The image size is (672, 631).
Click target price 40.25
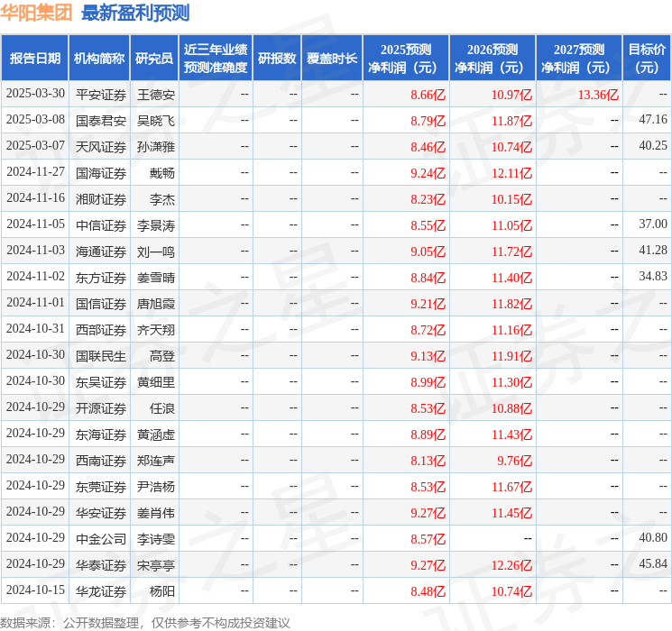pos(653,145)
